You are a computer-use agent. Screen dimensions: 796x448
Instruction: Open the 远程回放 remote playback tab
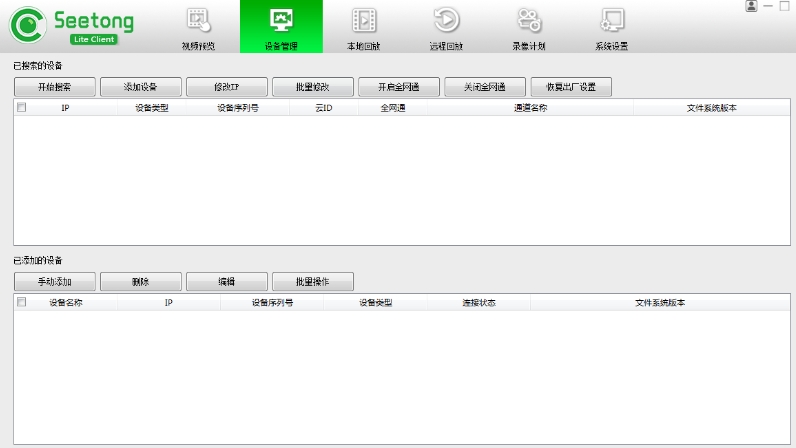point(446,27)
